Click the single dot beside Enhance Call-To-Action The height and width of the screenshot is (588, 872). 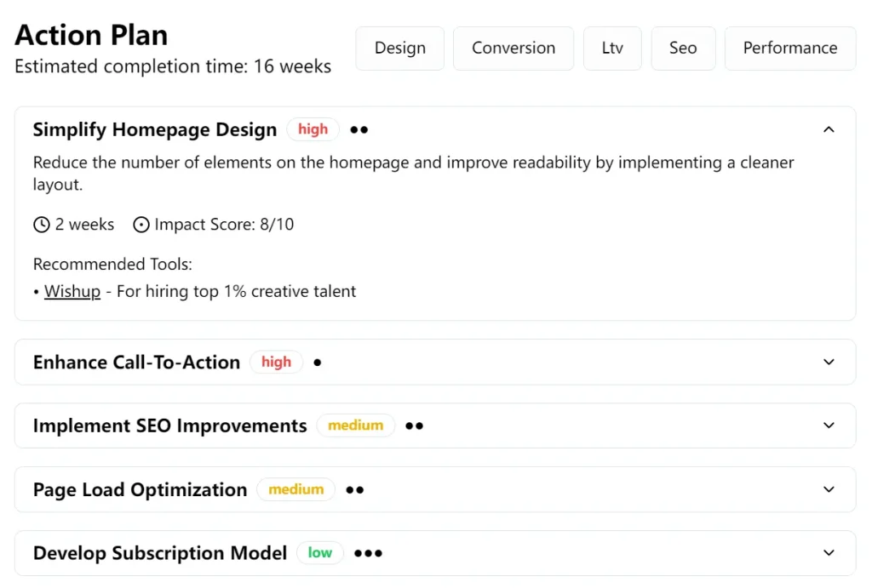(x=317, y=363)
